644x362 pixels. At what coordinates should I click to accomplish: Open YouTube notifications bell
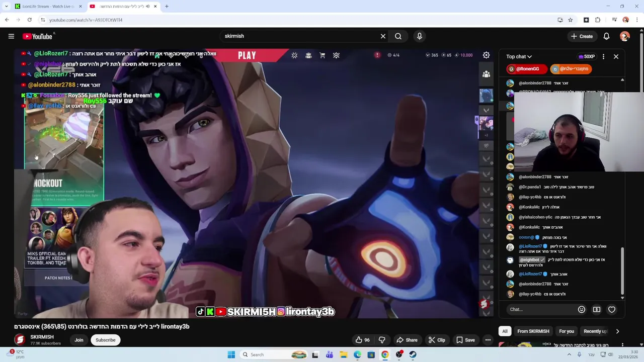(x=606, y=36)
